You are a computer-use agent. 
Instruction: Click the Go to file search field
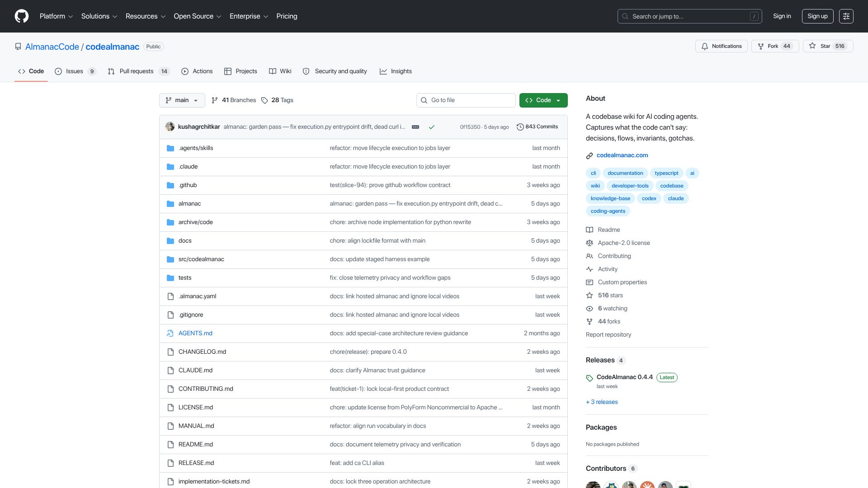466,100
